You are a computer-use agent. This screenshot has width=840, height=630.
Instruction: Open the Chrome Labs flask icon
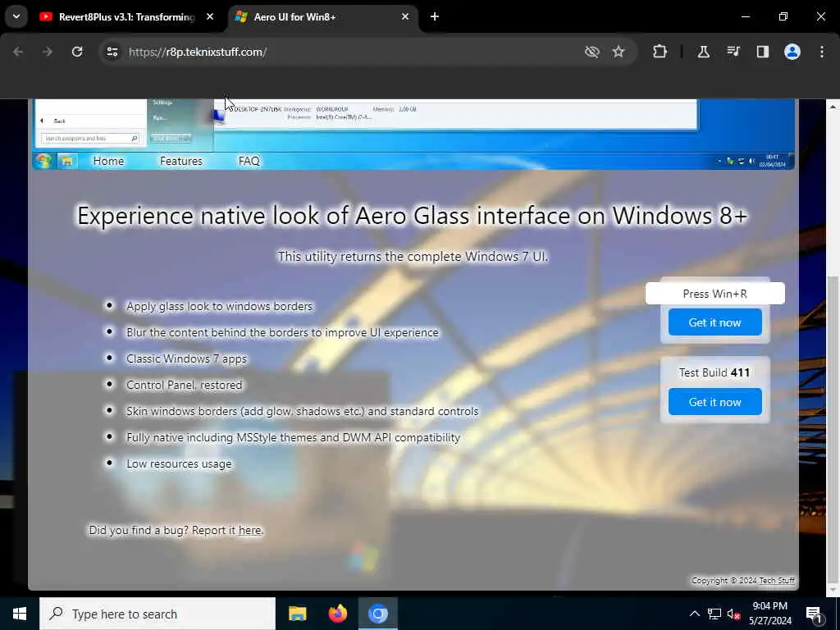[703, 52]
